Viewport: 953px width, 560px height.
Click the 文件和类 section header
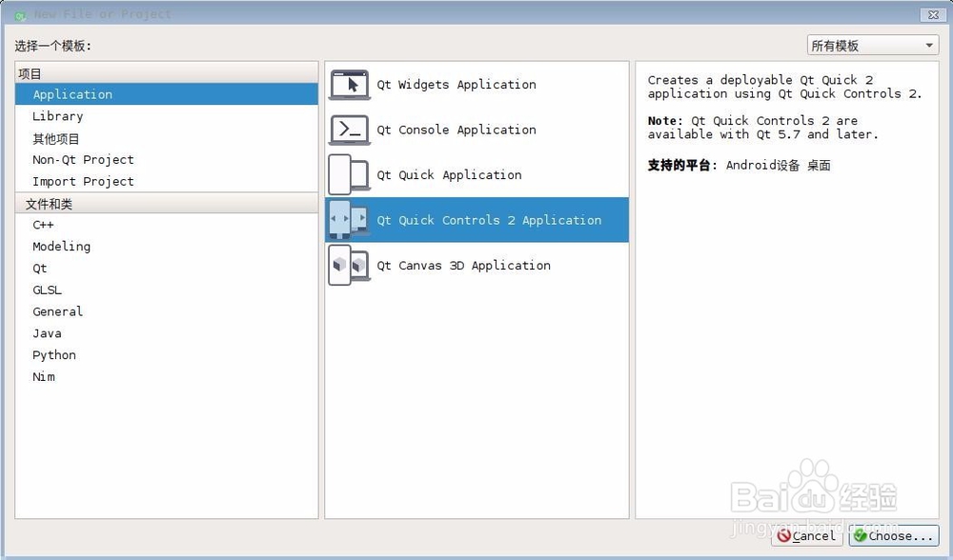(167, 204)
